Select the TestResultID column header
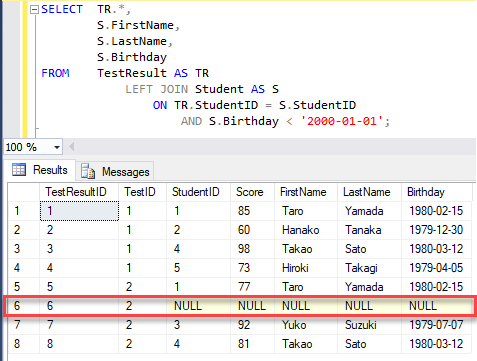This screenshot has height=361, width=477. 79,192
